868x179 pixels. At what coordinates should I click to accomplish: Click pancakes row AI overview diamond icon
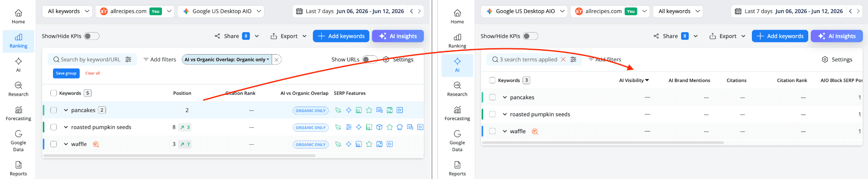coord(348,110)
